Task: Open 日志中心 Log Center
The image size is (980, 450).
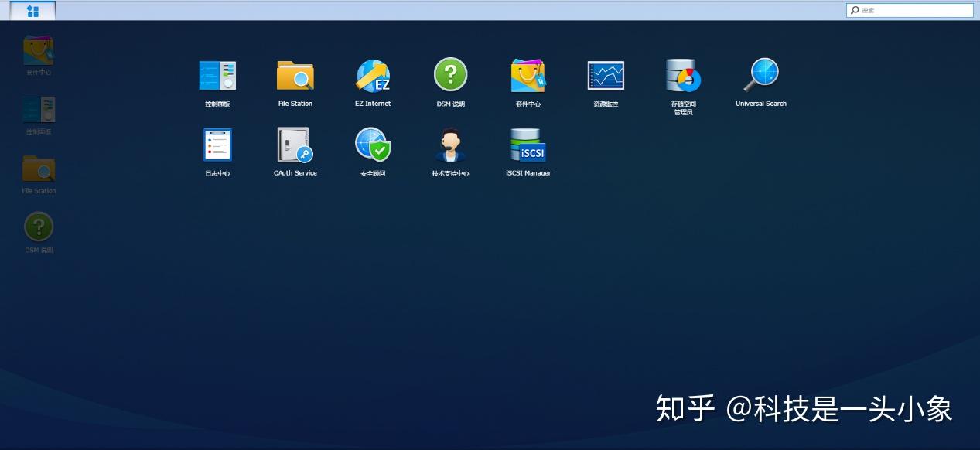Action: (x=217, y=145)
